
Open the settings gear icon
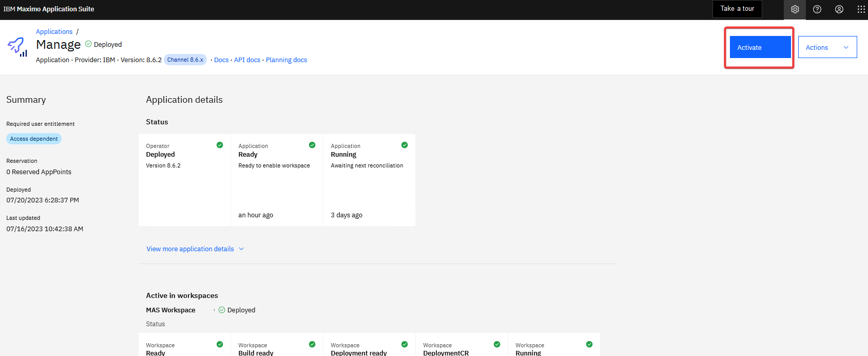795,9
